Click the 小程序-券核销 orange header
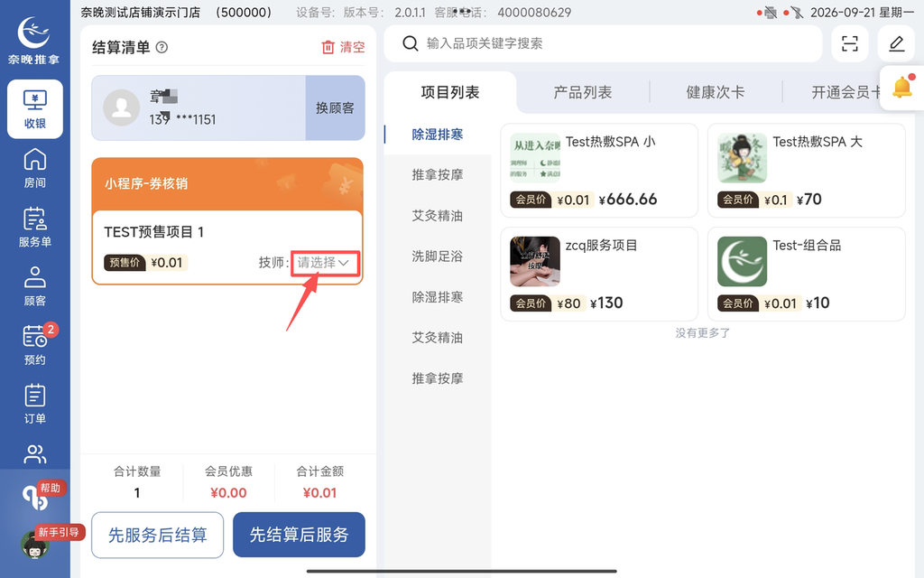Image resolution: width=924 pixels, height=578 pixels. [x=227, y=184]
